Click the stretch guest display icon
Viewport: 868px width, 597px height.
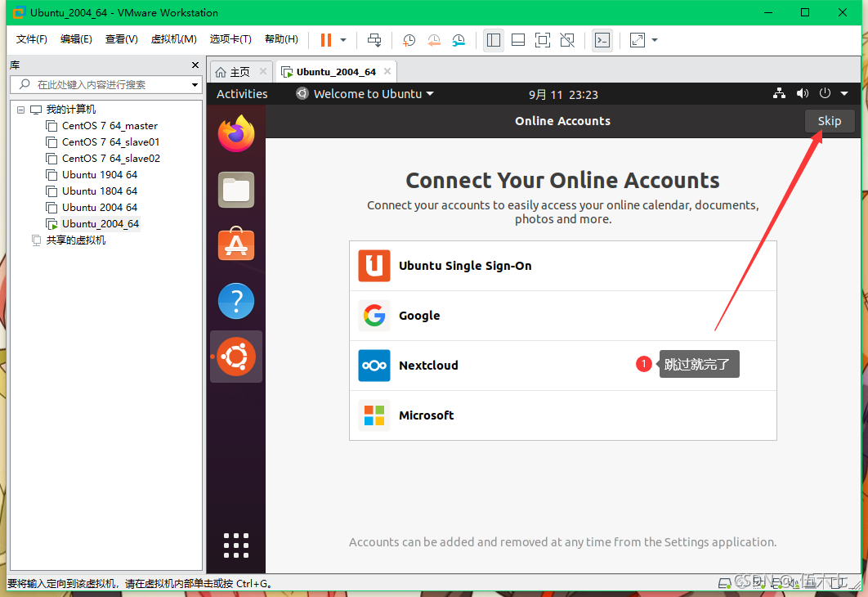pyautogui.click(x=638, y=40)
